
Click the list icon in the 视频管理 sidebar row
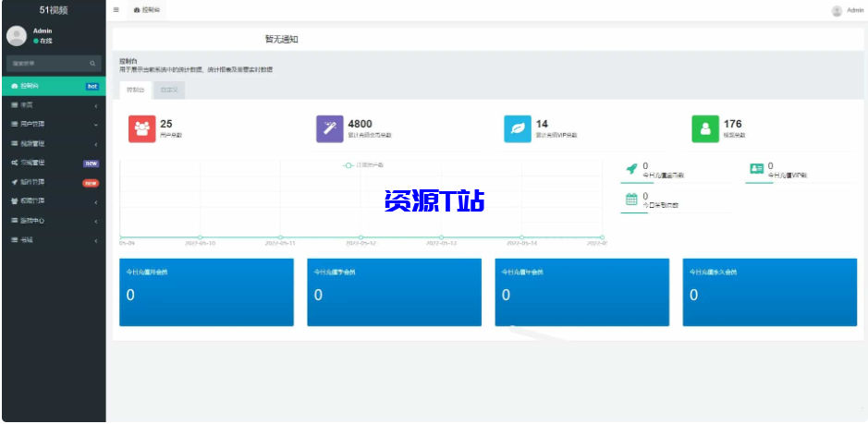15,144
